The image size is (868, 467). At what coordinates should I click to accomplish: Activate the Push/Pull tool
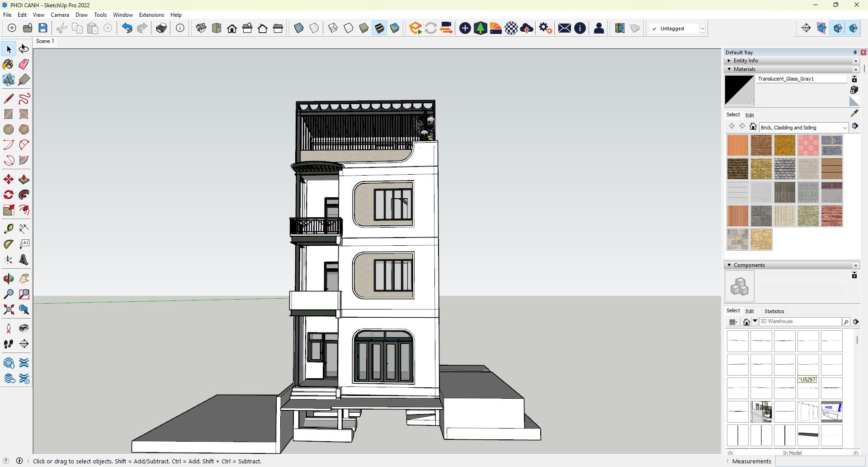[x=24, y=180]
